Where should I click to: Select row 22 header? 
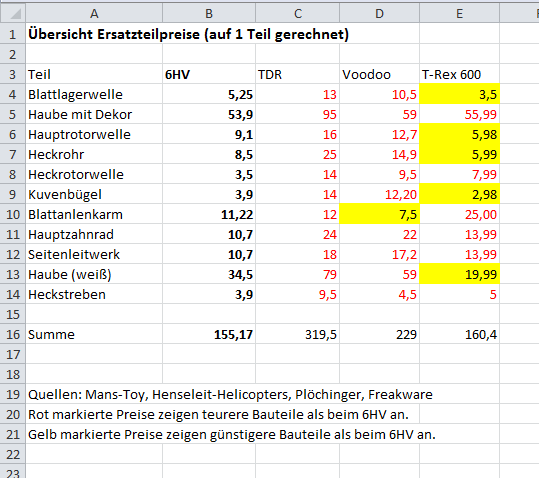click(13, 454)
